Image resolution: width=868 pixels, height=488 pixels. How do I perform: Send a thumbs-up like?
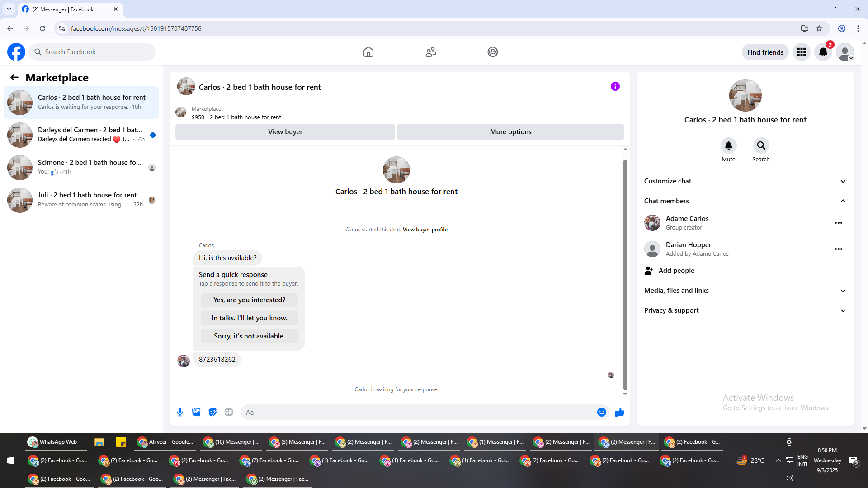620,412
